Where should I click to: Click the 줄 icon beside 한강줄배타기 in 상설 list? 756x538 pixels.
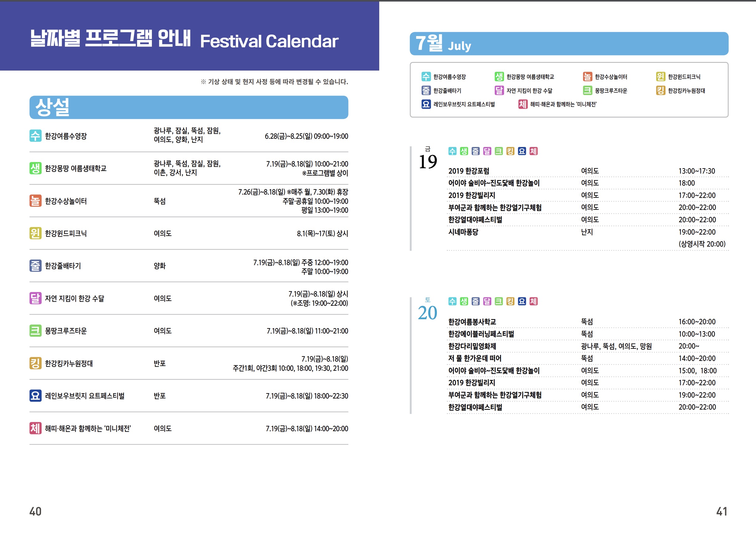click(x=35, y=266)
